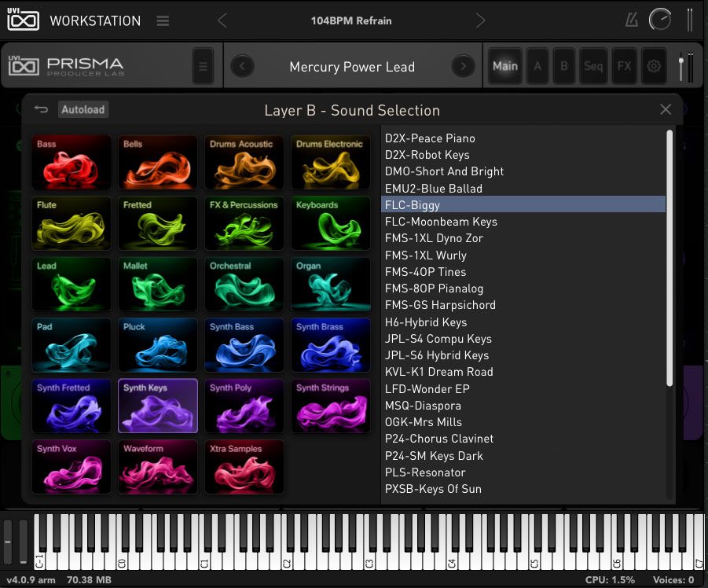Choose the Drums Acoustic category
This screenshot has height=588, width=708.
click(x=244, y=162)
